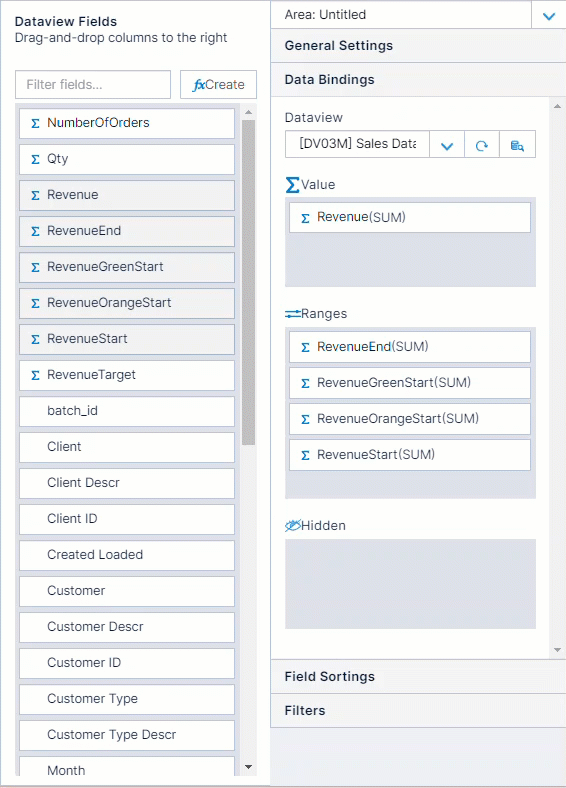This screenshot has height=788, width=566.
Task: Select the [DV03M] Sales Data combo box
Action: (x=357, y=144)
